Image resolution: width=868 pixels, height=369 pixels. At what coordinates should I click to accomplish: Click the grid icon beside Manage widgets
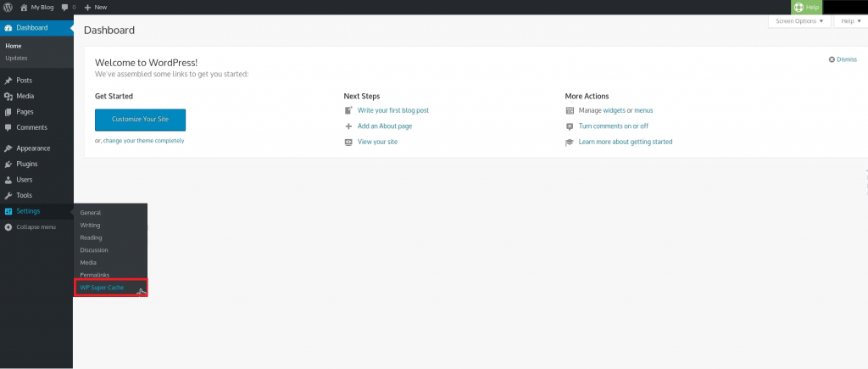click(570, 110)
